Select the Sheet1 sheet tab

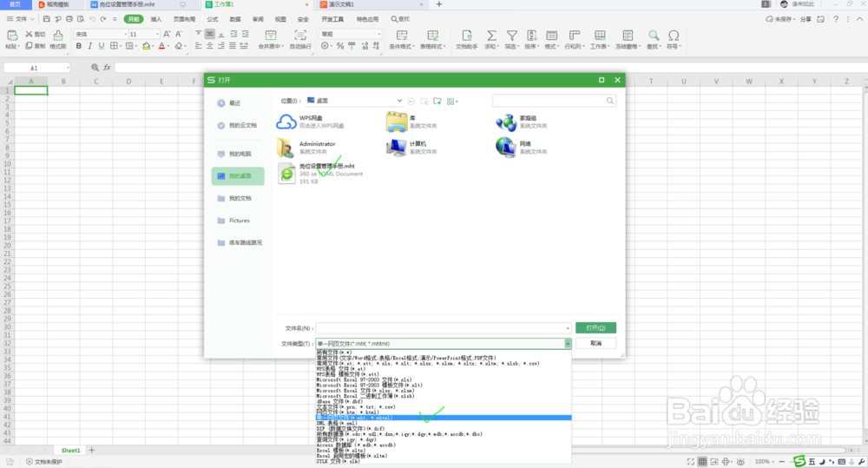(70, 451)
